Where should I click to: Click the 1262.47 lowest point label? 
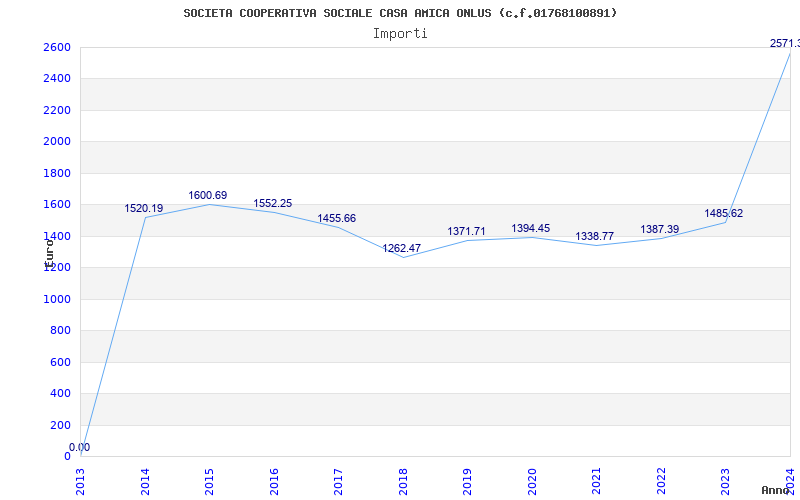[402, 248]
